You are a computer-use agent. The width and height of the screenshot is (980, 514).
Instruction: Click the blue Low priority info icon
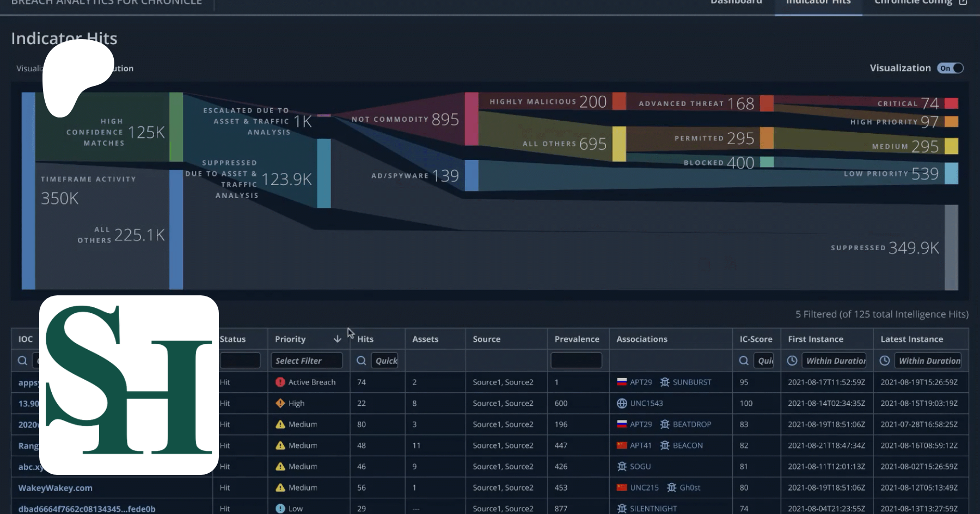pyautogui.click(x=280, y=509)
